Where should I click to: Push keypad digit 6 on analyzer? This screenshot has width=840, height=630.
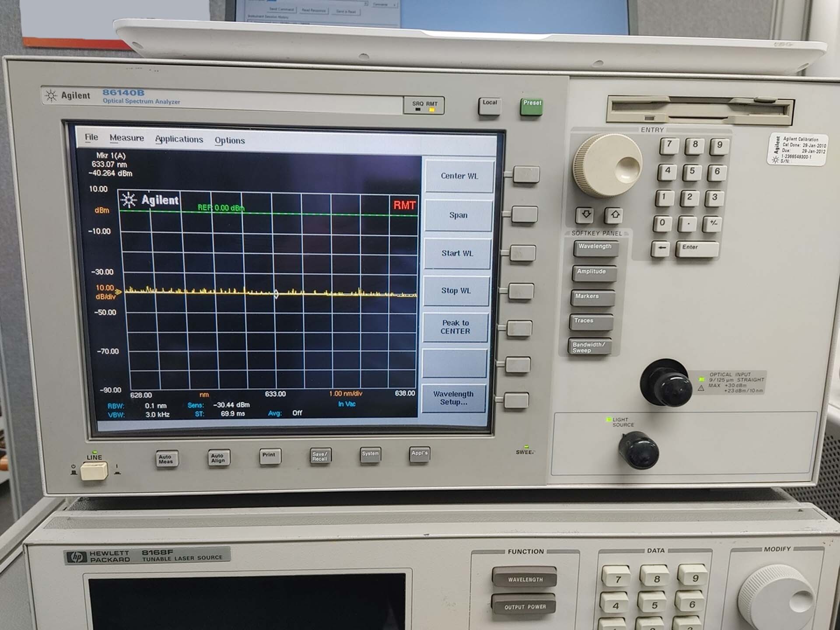(717, 173)
